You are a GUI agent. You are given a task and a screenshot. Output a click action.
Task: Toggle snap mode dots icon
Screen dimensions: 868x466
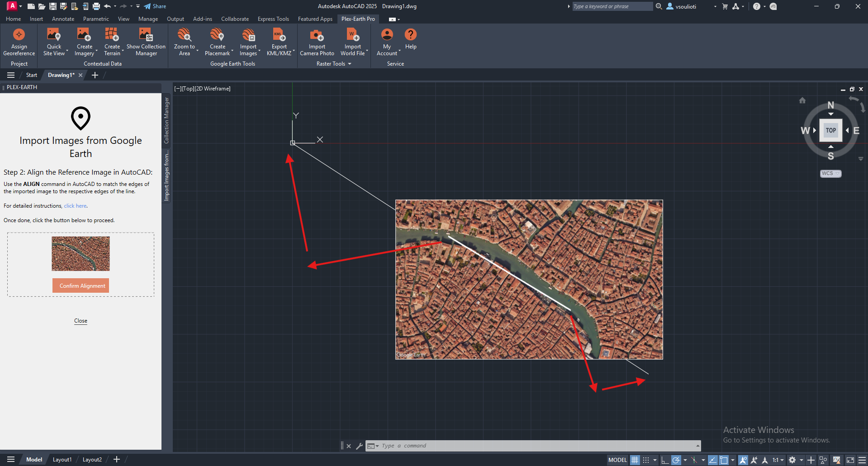click(x=646, y=460)
